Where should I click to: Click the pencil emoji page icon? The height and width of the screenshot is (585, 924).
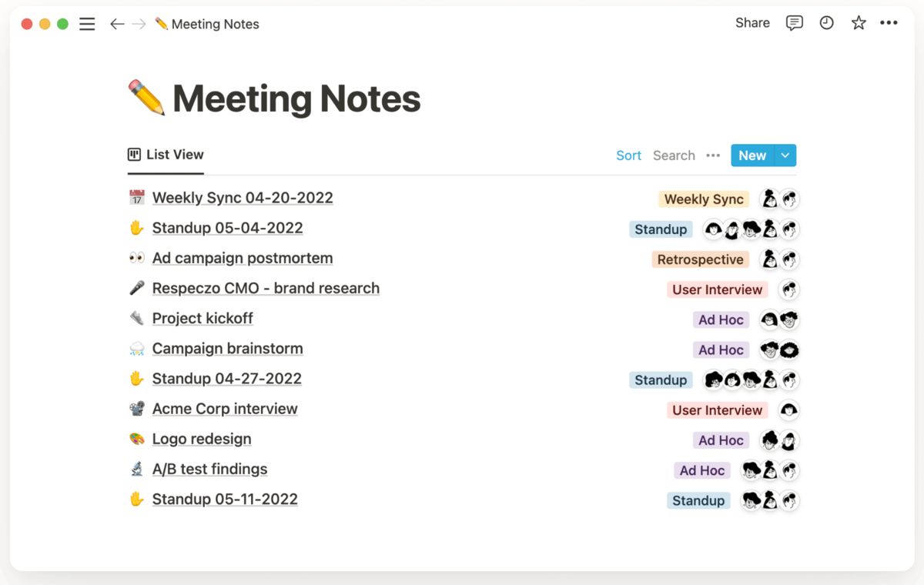tap(146, 99)
